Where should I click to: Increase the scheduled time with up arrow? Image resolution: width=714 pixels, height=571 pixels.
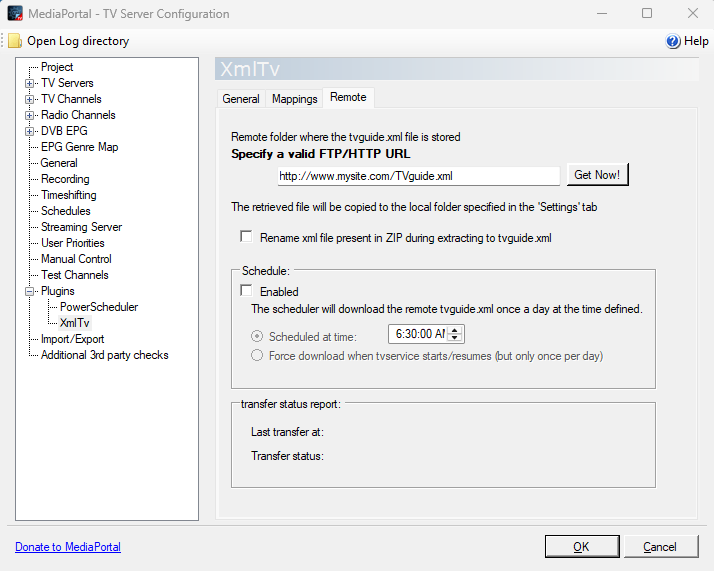click(x=456, y=331)
